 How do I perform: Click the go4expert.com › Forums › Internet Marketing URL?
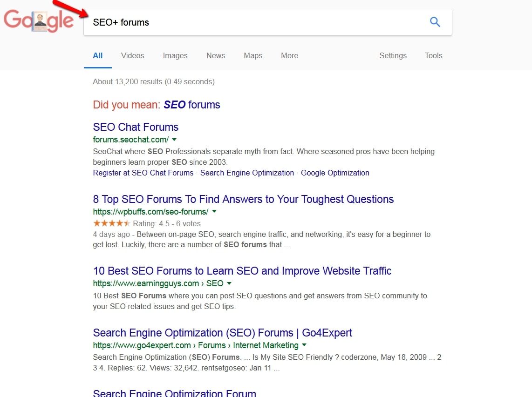(196, 345)
